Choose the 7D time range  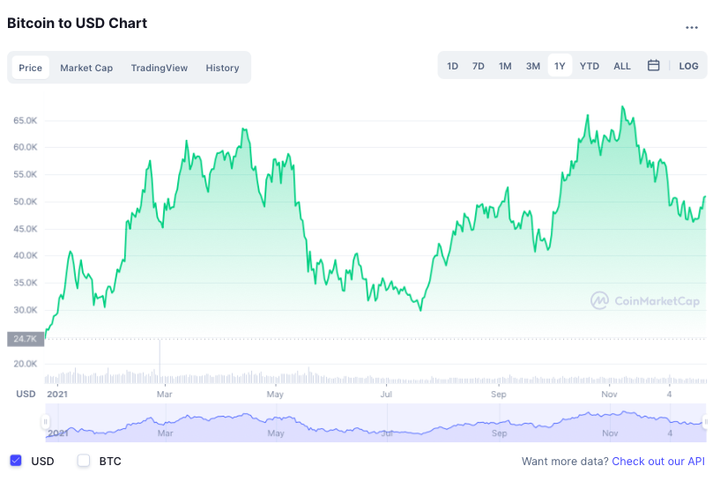(x=478, y=66)
